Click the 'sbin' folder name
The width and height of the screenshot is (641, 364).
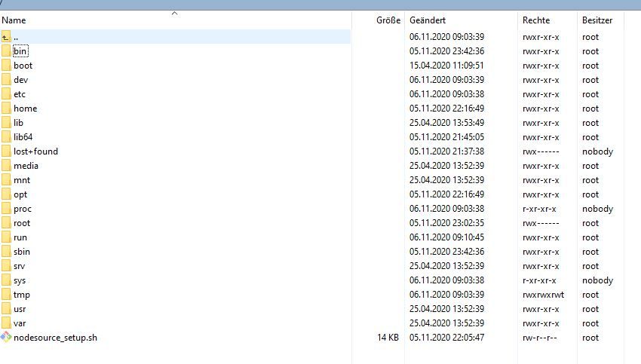22,251
